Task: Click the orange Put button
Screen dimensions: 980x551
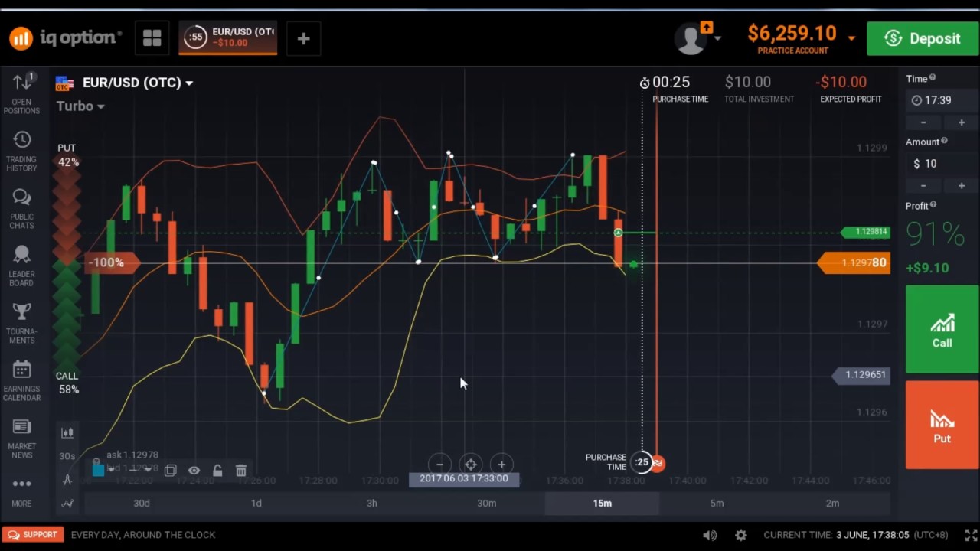Action: pyautogui.click(x=942, y=425)
